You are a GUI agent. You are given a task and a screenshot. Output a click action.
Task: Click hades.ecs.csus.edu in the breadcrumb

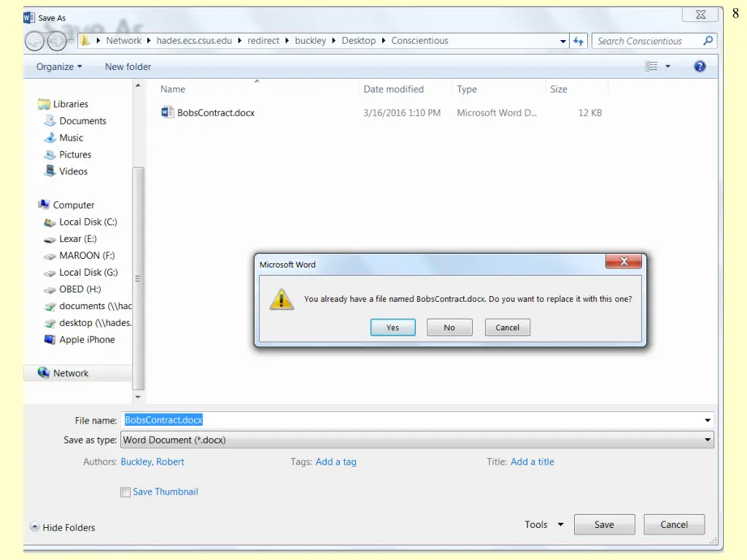(x=194, y=41)
